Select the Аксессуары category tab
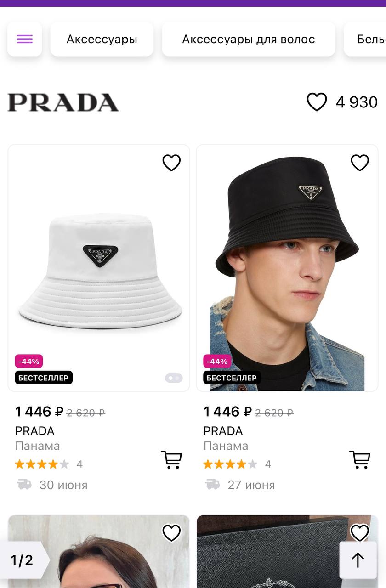This screenshot has height=588, width=386. pyautogui.click(x=102, y=39)
